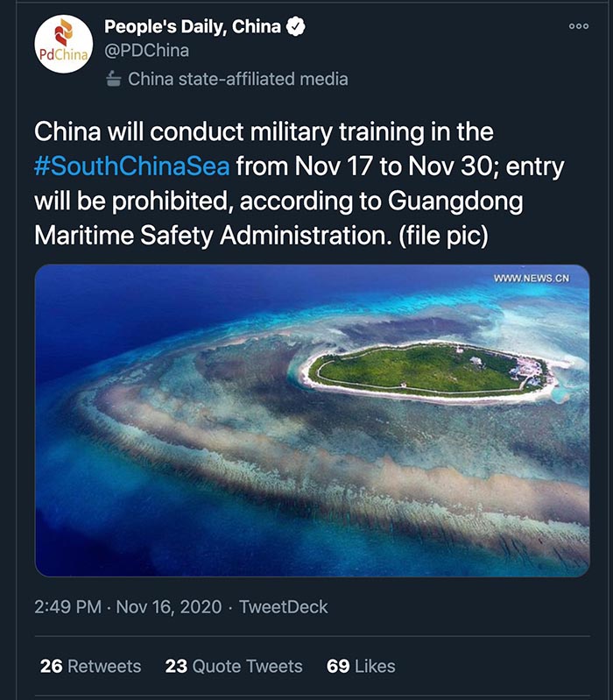Click the tweet text about military training
This screenshot has height=700, width=613.
tap(263, 133)
